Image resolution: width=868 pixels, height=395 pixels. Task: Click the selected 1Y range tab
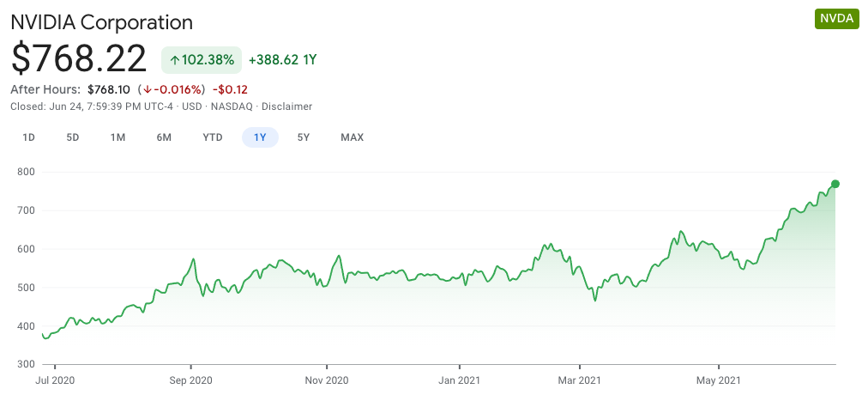(260, 137)
